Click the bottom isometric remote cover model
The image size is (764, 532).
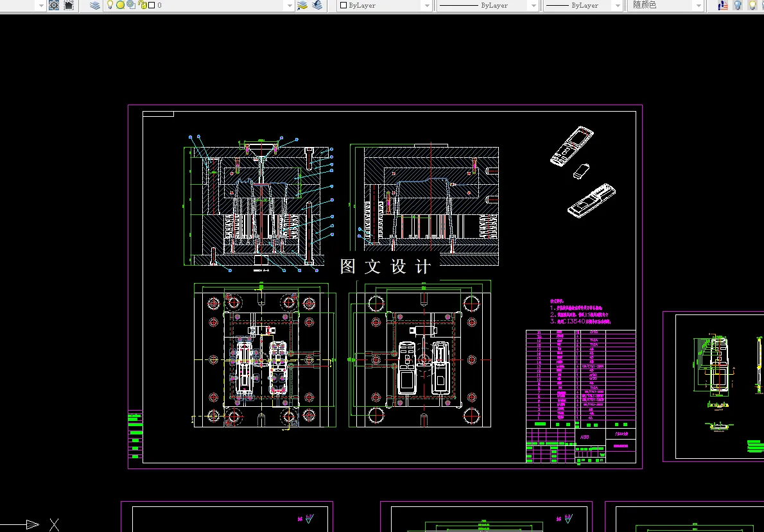[x=591, y=201]
